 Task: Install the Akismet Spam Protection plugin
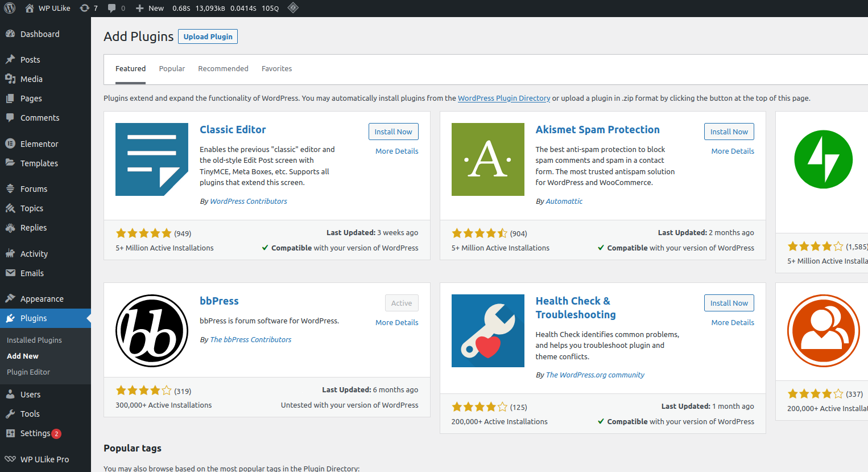tap(729, 132)
